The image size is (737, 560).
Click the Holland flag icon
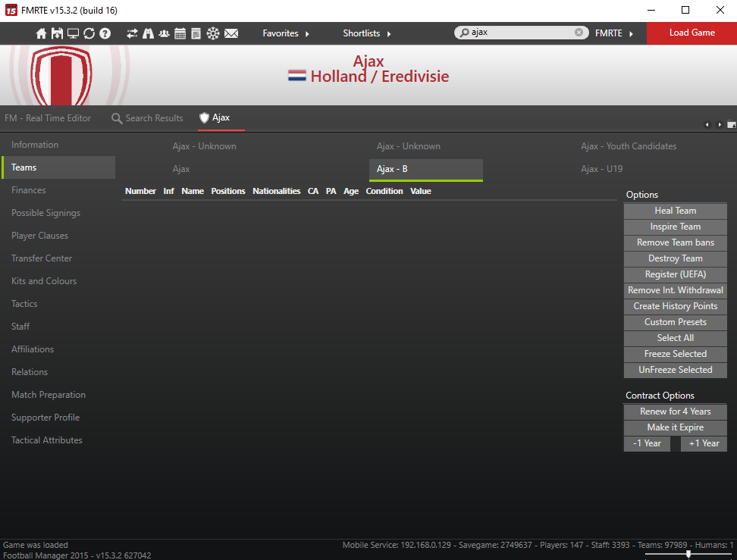click(x=296, y=76)
